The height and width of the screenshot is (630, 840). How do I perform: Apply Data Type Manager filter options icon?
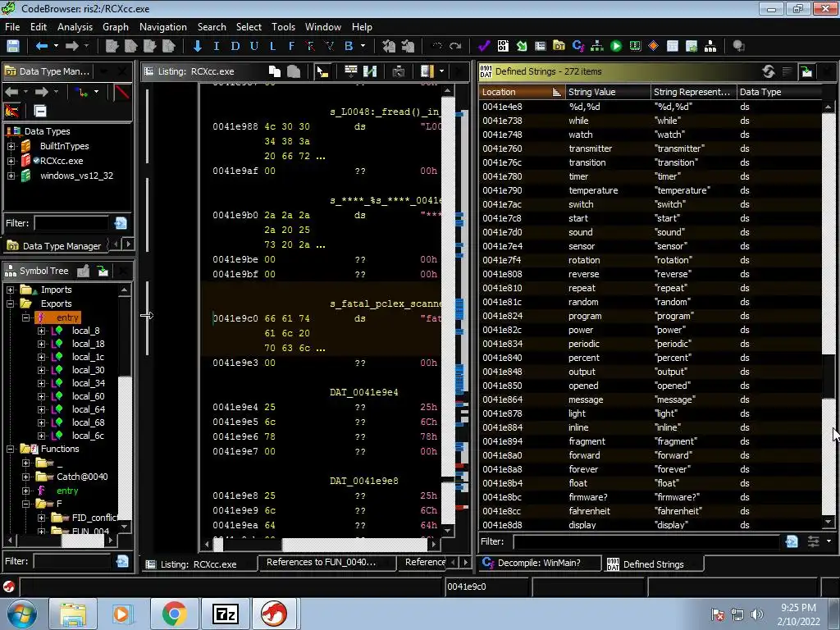(121, 223)
